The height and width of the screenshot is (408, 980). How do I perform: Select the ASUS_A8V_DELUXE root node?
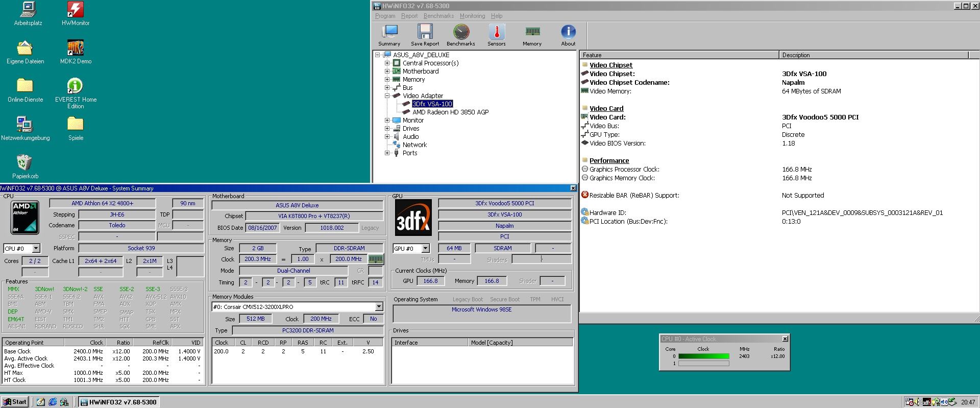tap(421, 55)
